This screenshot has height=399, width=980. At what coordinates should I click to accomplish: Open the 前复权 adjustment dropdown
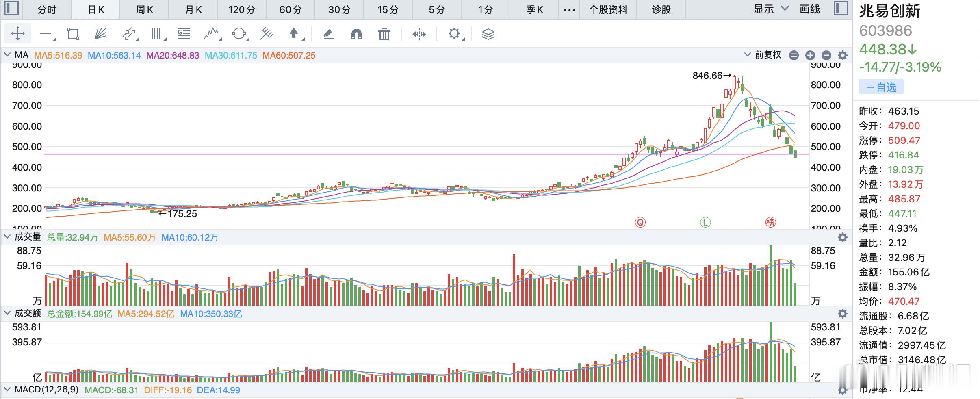(763, 55)
